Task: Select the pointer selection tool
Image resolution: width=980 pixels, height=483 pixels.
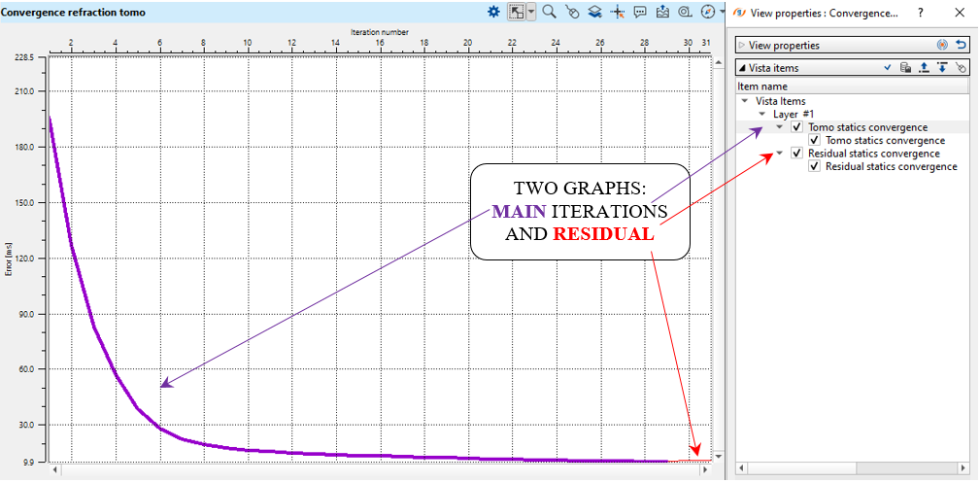Action: click(x=517, y=12)
